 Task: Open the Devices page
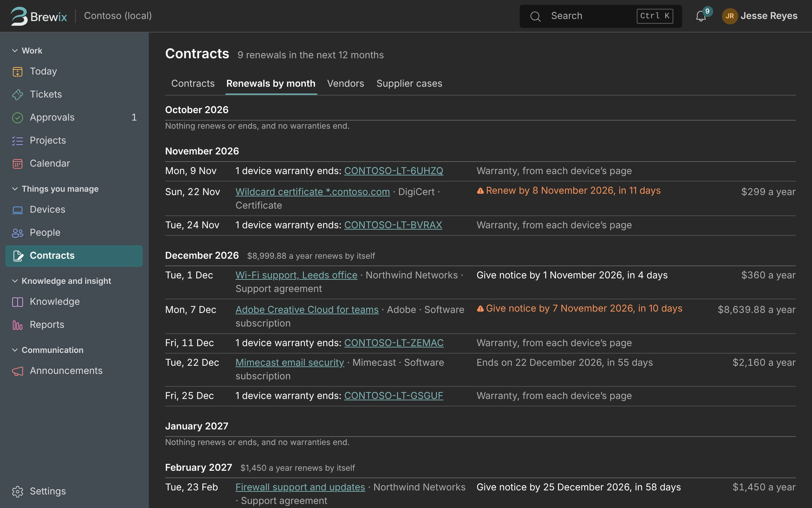click(x=74, y=210)
